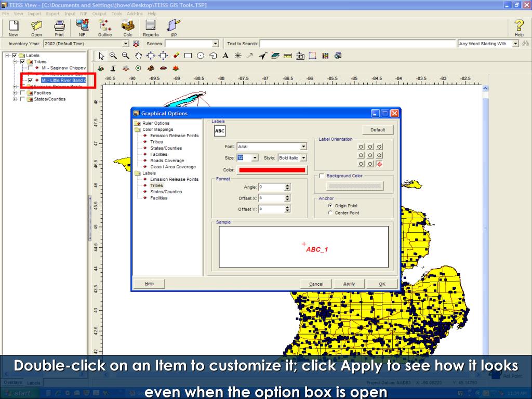Select the Origin Point anchor radio
532x399 pixels.
pos(330,206)
